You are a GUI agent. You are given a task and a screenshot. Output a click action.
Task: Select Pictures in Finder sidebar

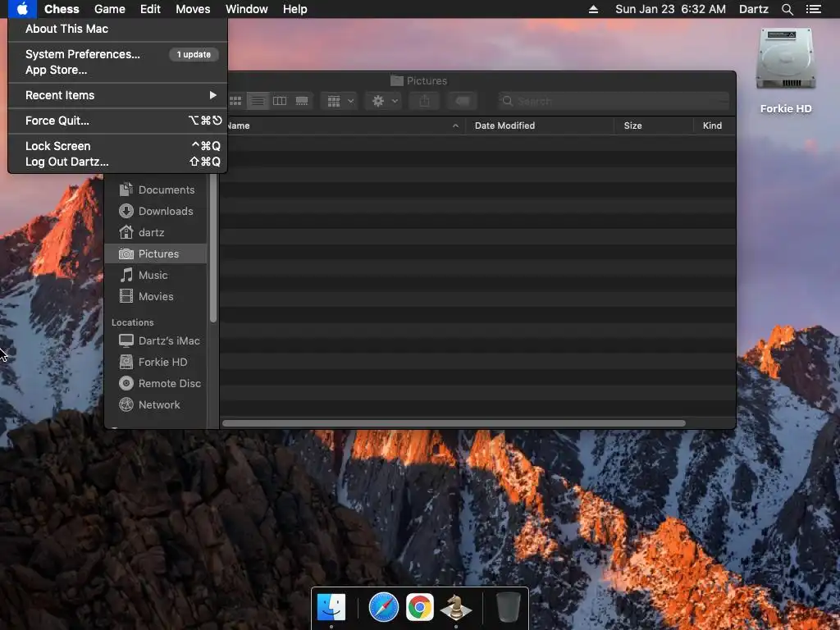(x=156, y=254)
